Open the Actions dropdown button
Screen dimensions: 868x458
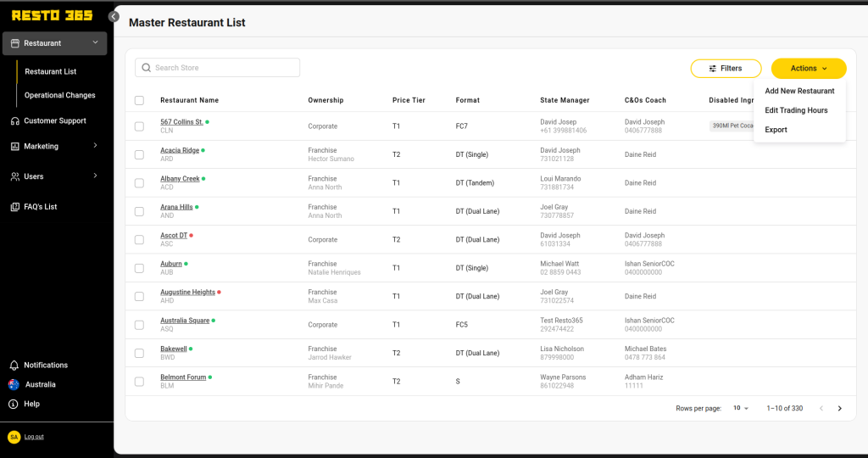click(x=809, y=69)
